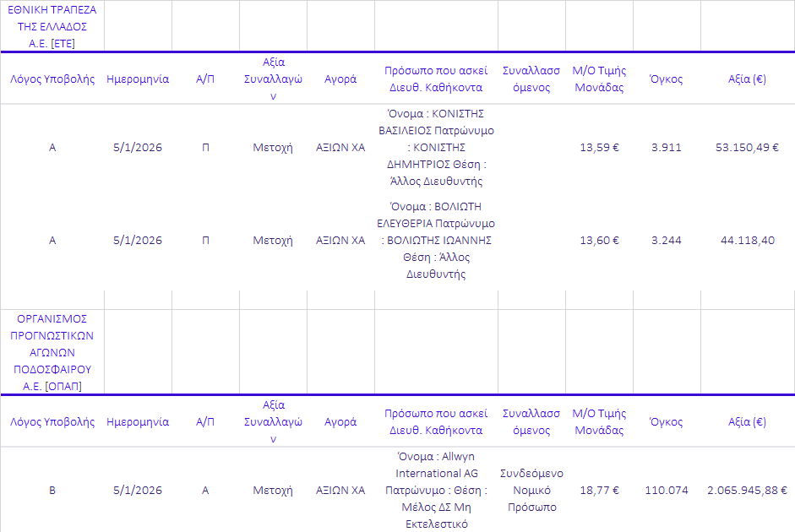
Task: Click Μετοχή in the ΒΟΛΙΩΤΗ row
Action: coord(273,240)
